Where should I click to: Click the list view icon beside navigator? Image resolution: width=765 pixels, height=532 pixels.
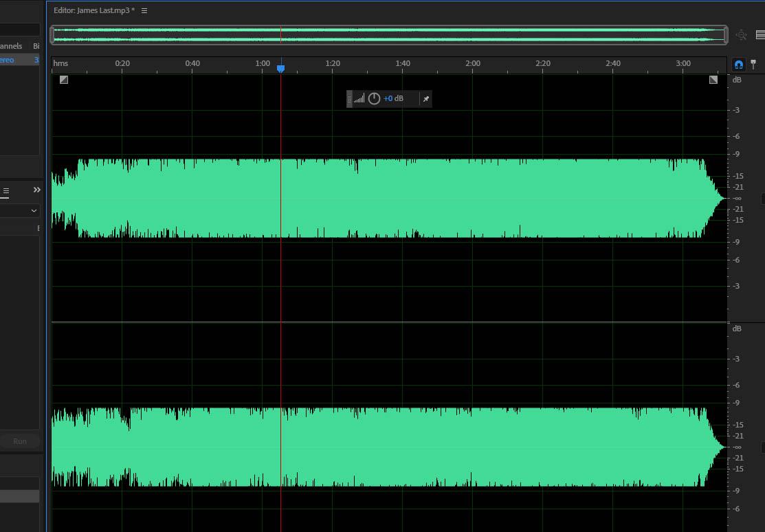760,34
